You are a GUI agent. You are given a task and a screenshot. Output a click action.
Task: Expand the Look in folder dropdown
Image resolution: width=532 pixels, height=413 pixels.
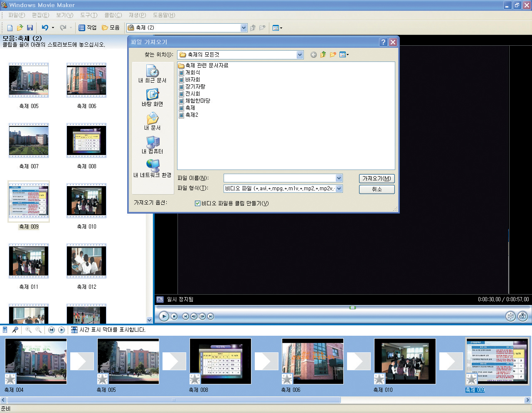(300, 55)
